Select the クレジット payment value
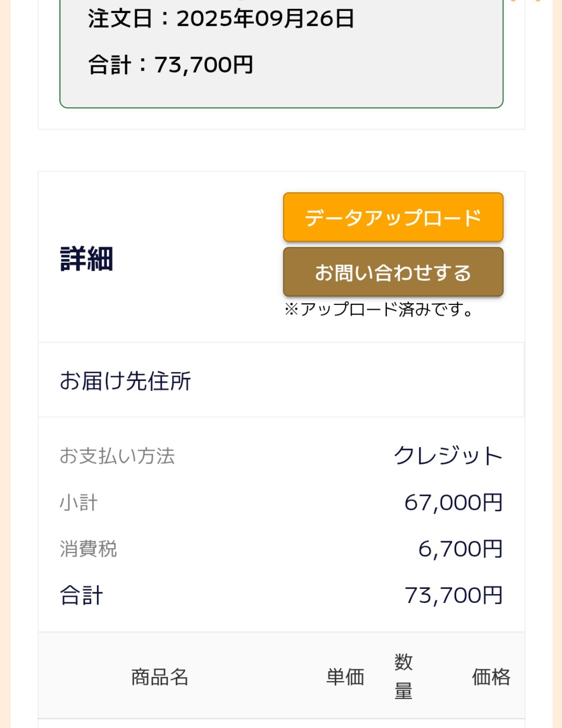This screenshot has width=562, height=728. 448,456
